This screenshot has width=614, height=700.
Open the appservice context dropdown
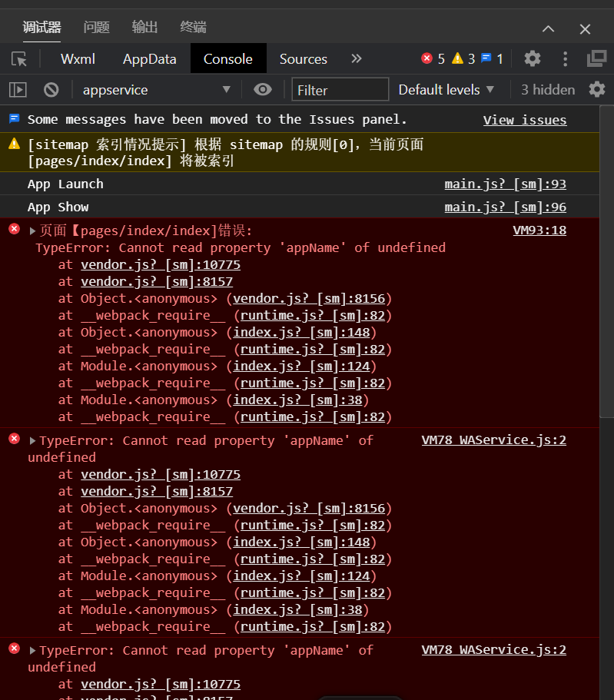[156, 90]
